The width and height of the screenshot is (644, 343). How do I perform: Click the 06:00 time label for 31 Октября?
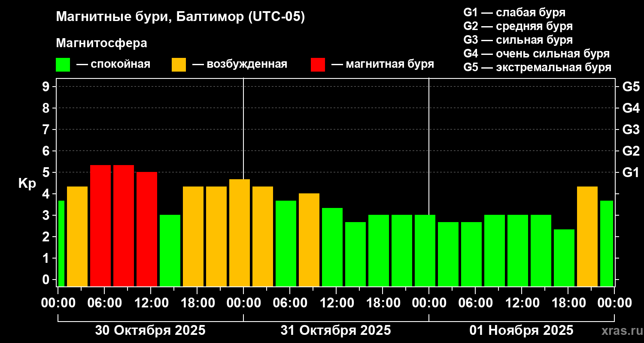click(290, 303)
